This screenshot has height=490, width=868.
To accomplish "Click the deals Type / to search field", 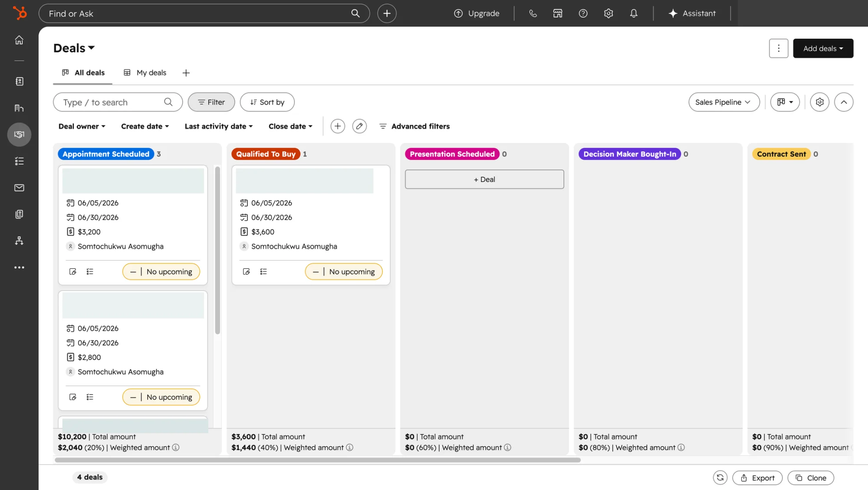I will (x=118, y=102).
